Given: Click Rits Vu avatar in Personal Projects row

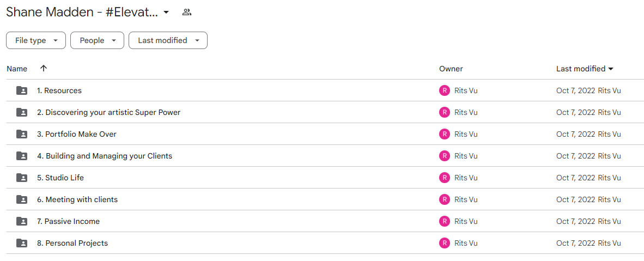Looking at the screenshot, I should (445, 243).
